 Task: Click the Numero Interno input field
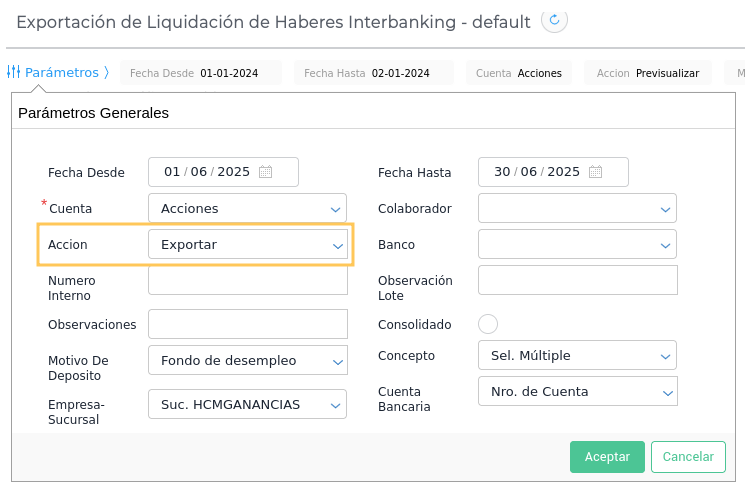click(x=247, y=281)
